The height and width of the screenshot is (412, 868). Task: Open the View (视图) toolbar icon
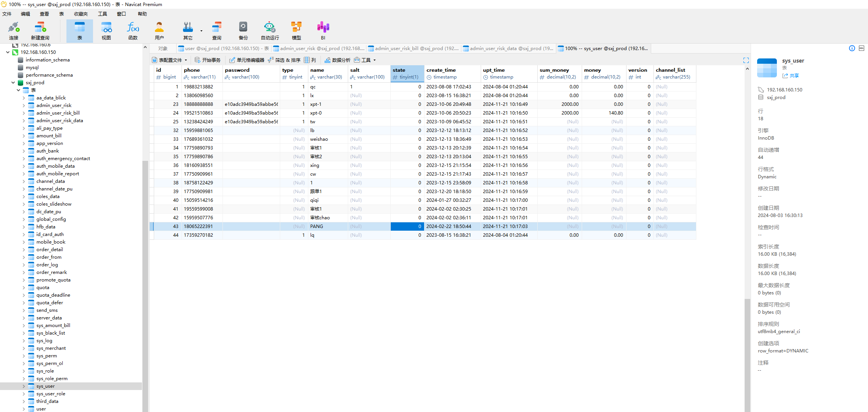[106, 31]
